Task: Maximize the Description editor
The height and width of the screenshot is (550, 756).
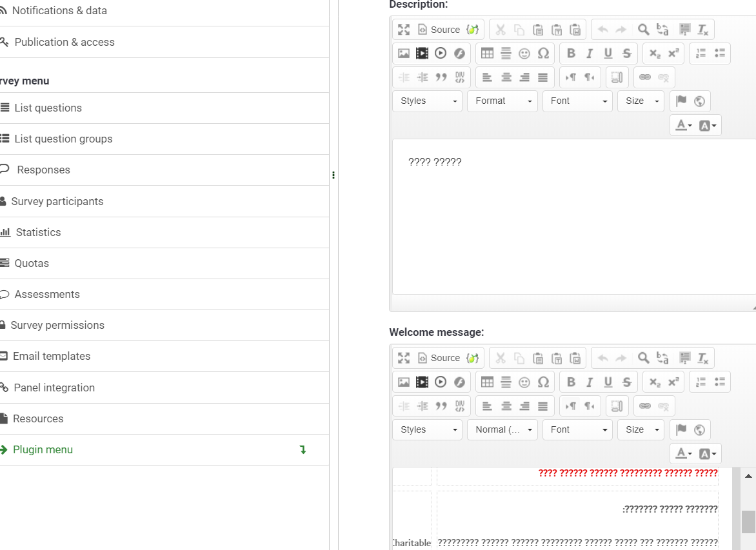Action: click(x=404, y=30)
